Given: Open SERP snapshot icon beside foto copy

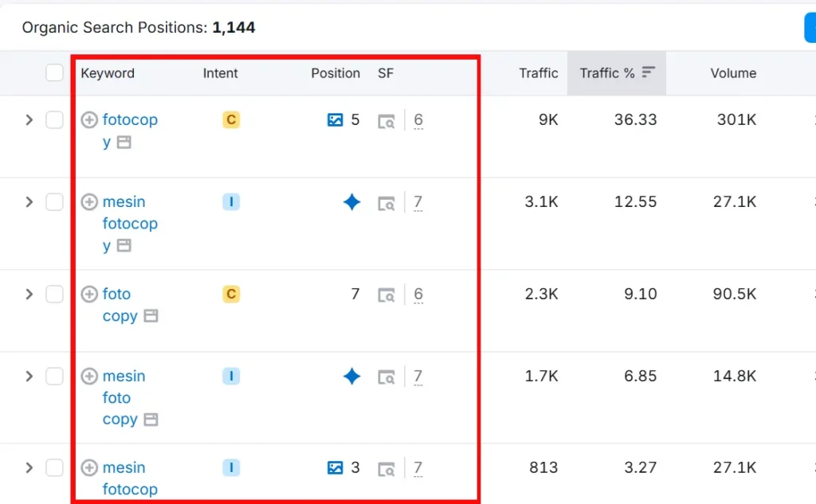Looking at the screenshot, I should [151, 316].
